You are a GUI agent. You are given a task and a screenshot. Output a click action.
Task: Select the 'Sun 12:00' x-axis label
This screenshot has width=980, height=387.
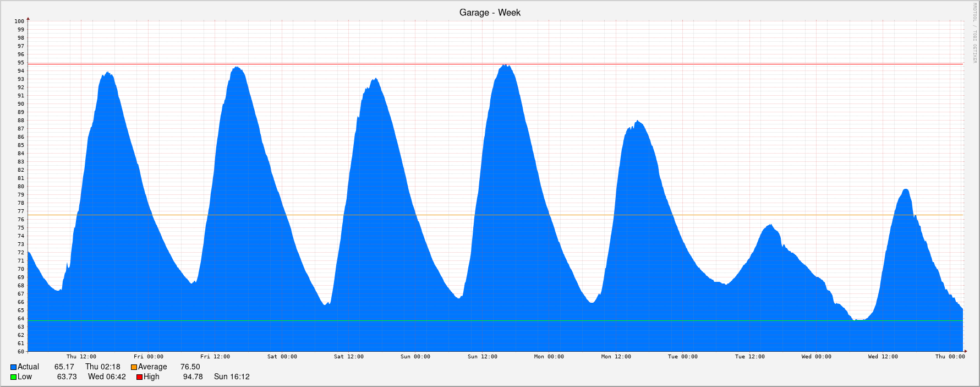(482, 357)
